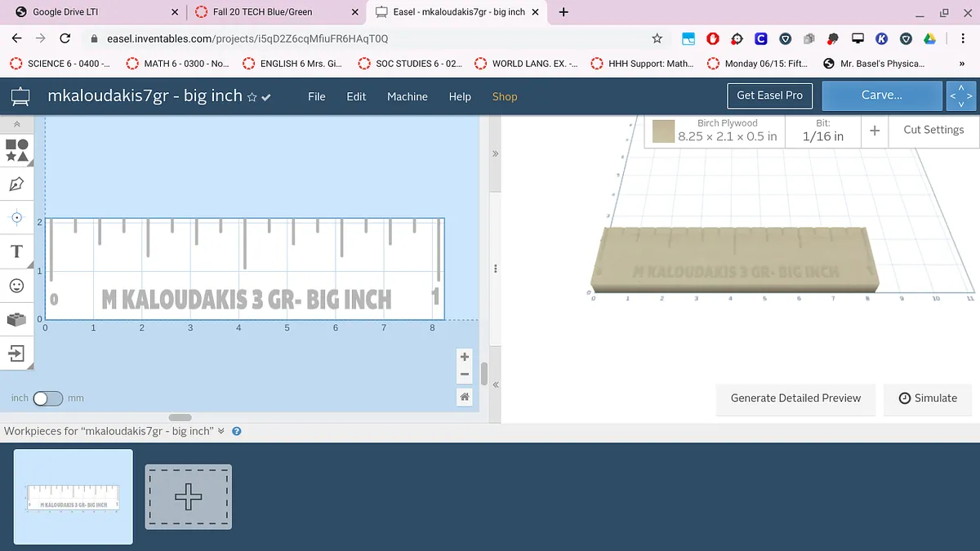Toggle units between inch and mm
This screenshot has width=980, height=551.
point(47,398)
